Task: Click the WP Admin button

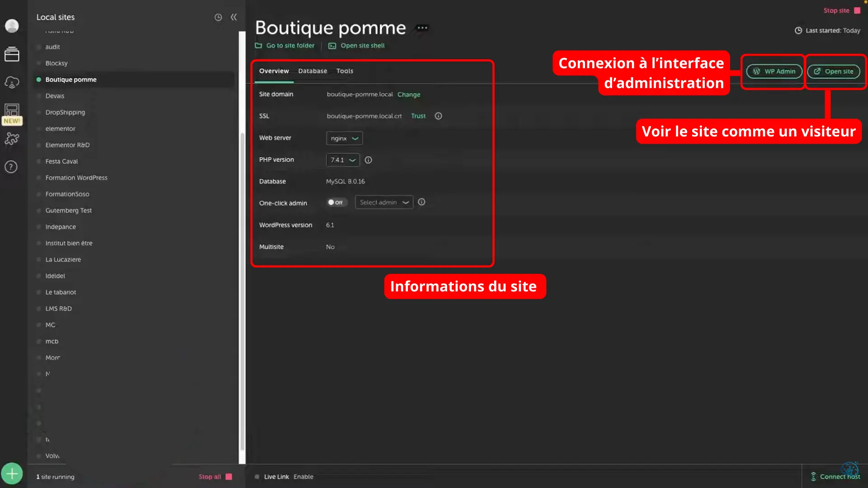Action: click(773, 71)
